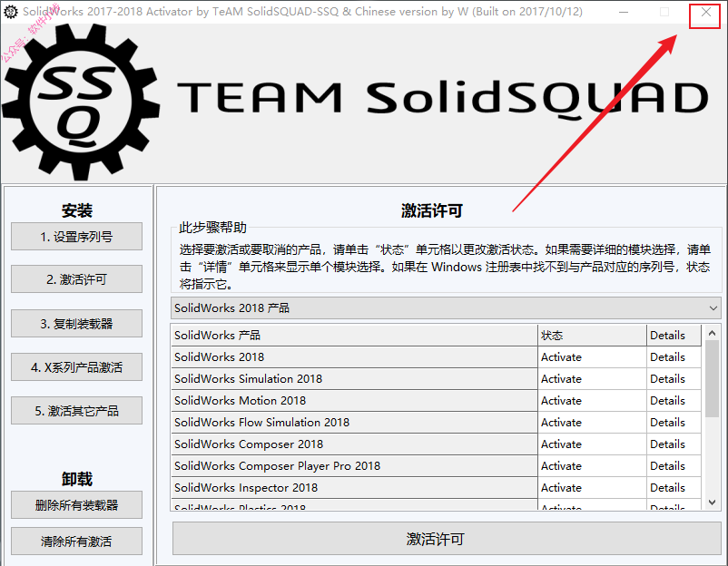
Task: Toggle Activate for Composer Player Pro 2018
Action: 592,466
